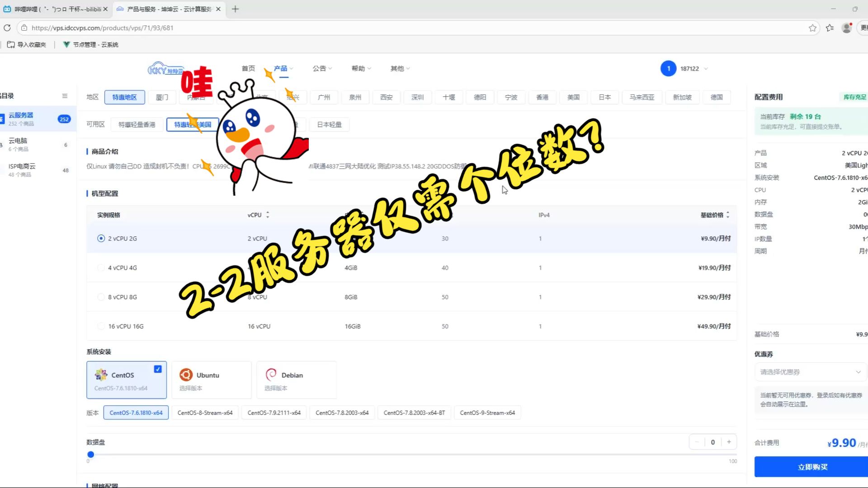The width and height of the screenshot is (868, 488).
Task: Click the browser address bar URL
Action: click(103, 28)
